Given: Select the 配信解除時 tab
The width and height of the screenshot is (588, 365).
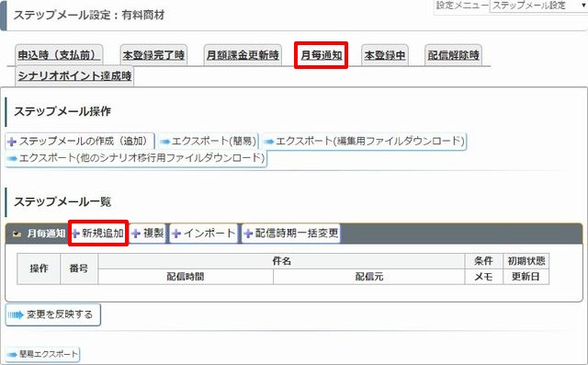Looking at the screenshot, I should 453,55.
